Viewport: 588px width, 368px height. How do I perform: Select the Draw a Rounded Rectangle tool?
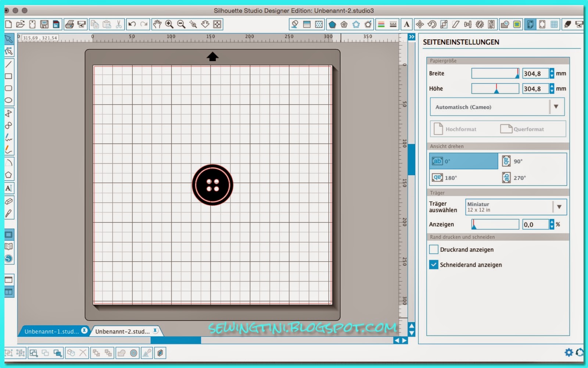(x=8, y=88)
